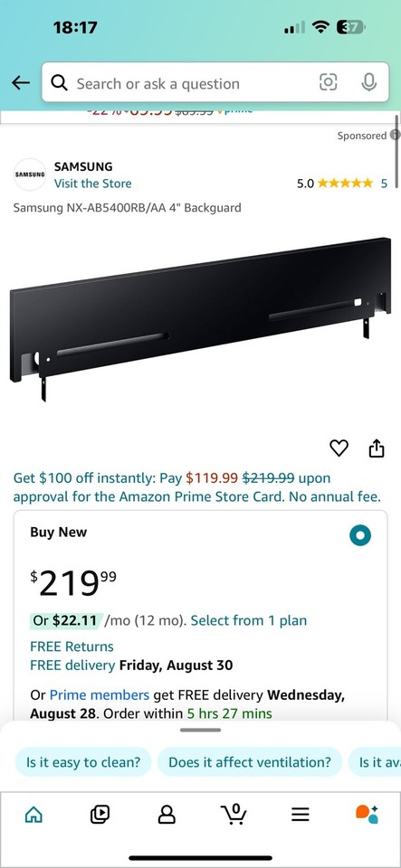Tap 'Does it affect ventilation?' suggestion

click(x=250, y=762)
